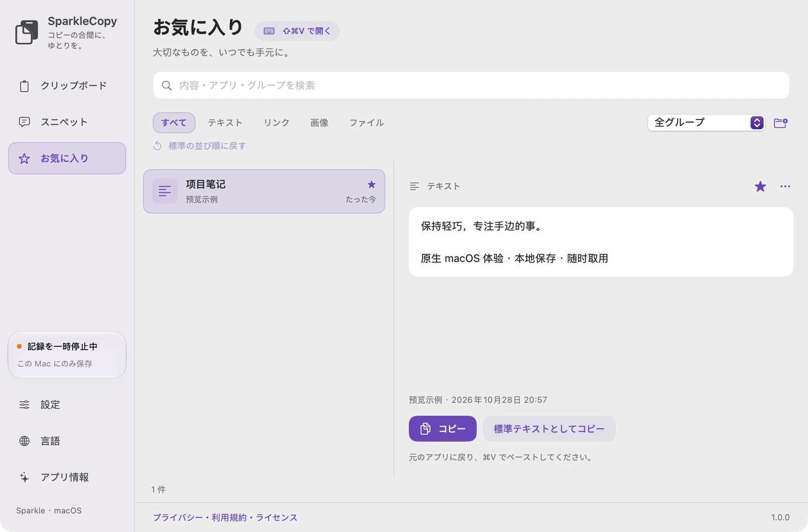Click the manage groups folder icon
The image size is (808, 532).
[781, 123]
